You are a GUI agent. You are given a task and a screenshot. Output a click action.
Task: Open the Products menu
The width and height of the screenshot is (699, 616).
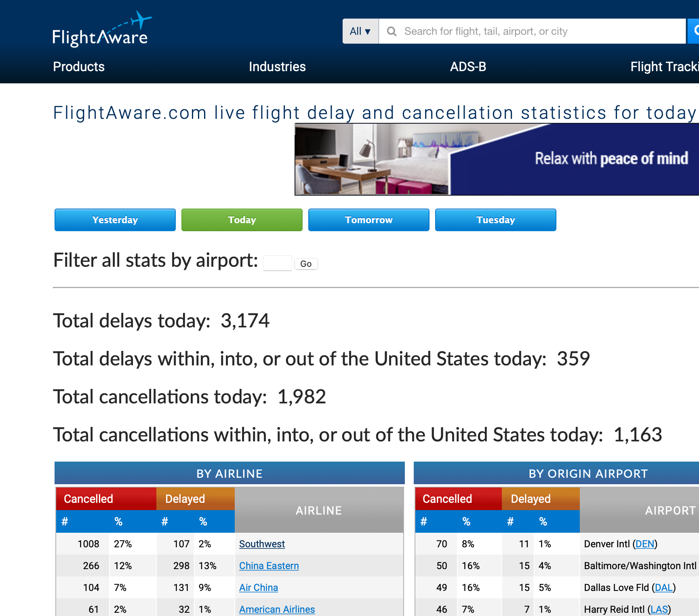click(78, 67)
